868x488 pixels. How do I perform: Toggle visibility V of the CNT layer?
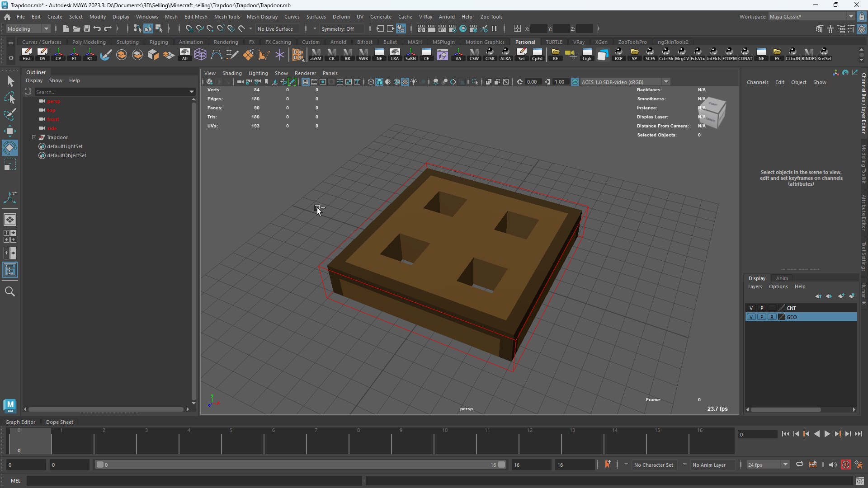pos(751,308)
